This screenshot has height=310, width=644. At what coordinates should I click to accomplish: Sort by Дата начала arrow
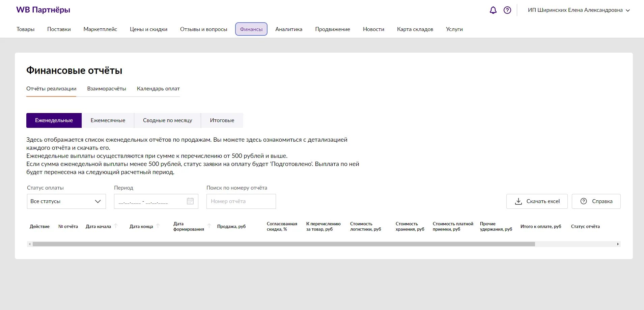116,226
